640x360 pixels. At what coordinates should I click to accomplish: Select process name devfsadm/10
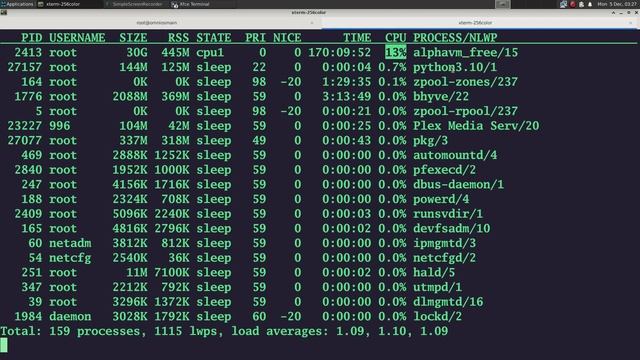pos(451,229)
